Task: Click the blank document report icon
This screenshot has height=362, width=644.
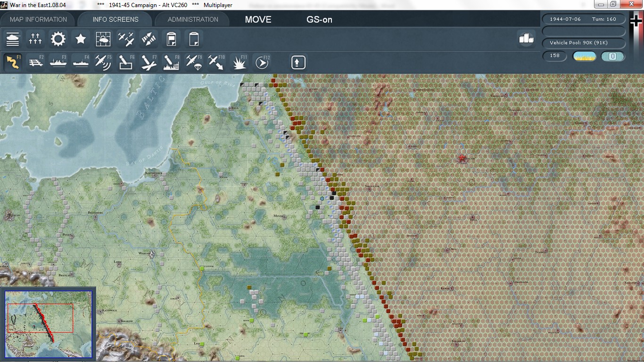Action: coord(194,39)
